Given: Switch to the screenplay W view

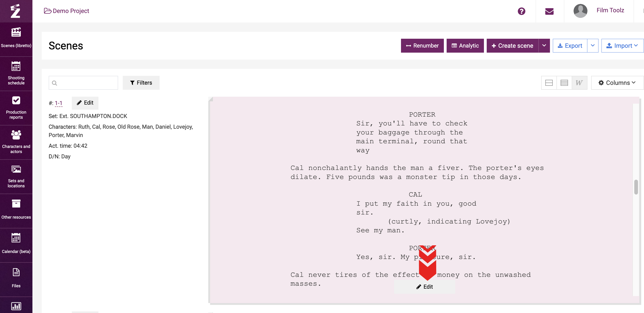Looking at the screenshot, I should click(x=579, y=83).
